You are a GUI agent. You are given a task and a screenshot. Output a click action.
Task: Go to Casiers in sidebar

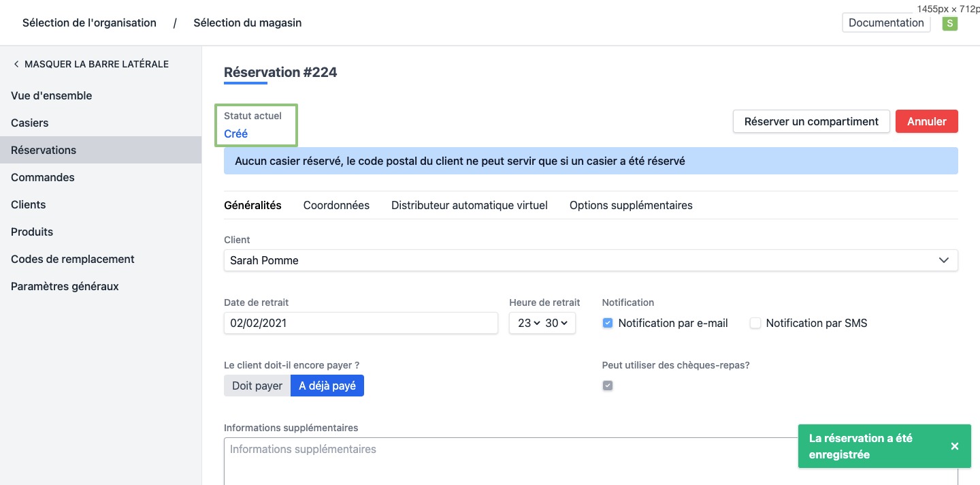click(30, 123)
